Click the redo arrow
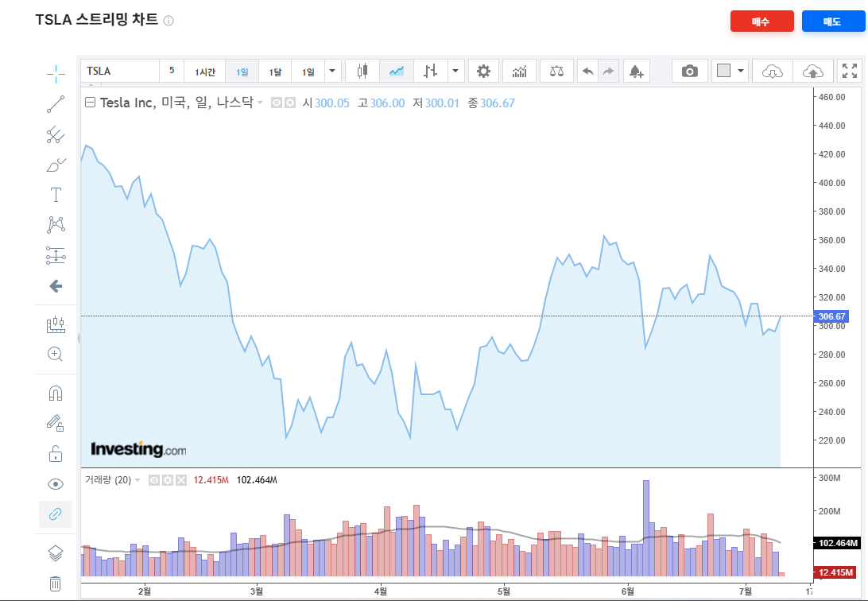The width and height of the screenshot is (868, 601). pos(608,71)
